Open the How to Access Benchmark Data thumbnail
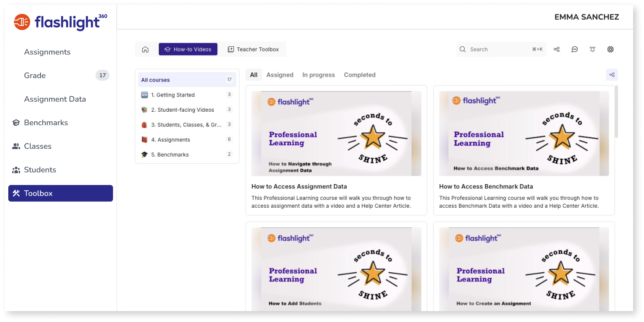The width and height of the screenshot is (644, 322). coord(524,134)
